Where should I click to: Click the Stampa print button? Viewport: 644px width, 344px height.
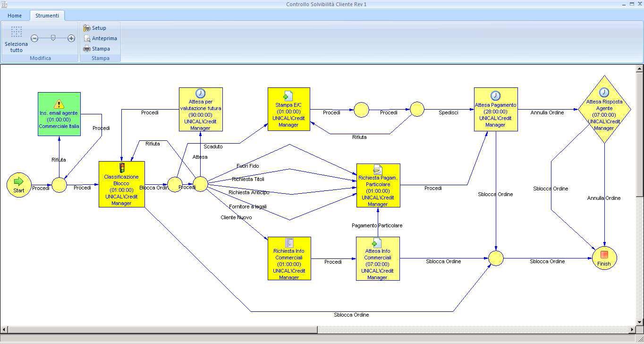coord(97,49)
